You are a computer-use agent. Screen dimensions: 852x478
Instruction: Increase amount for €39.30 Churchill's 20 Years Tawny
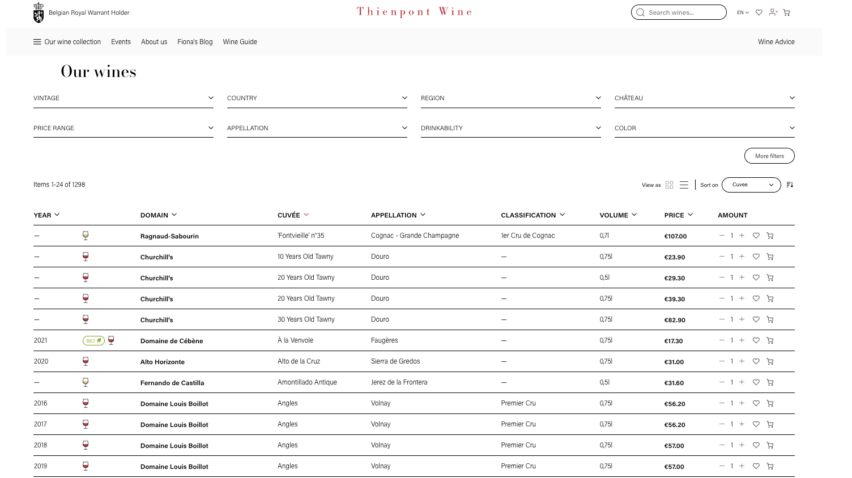(742, 298)
